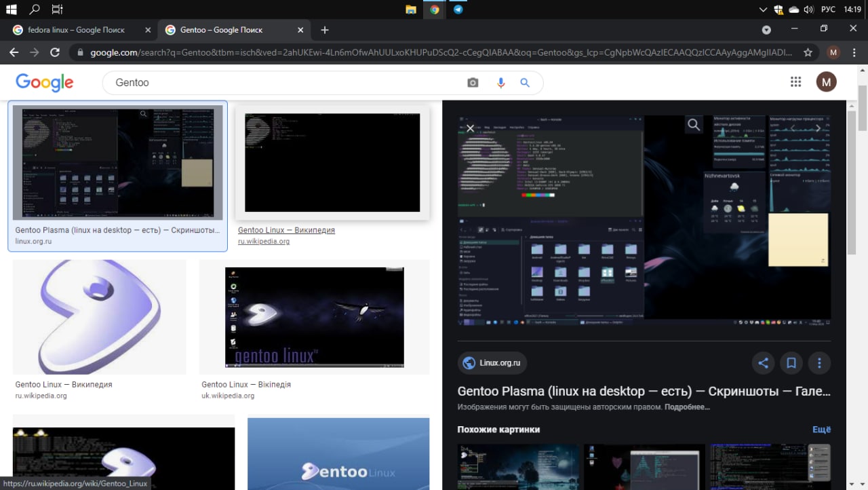Open the Gentoo Linux — Википедия terminal thumbnail

tap(332, 162)
